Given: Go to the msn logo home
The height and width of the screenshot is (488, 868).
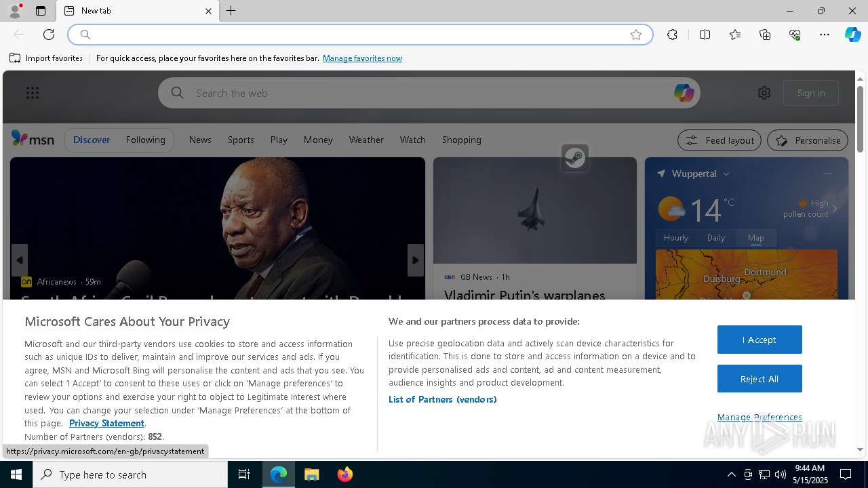Looking at the screenshot, I should (x=33, y=139).
